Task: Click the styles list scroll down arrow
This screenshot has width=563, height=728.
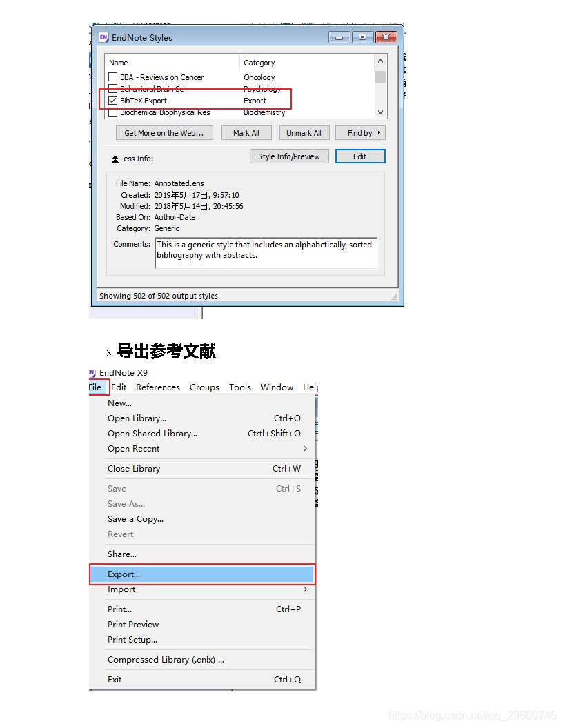Action: (380, 112)
